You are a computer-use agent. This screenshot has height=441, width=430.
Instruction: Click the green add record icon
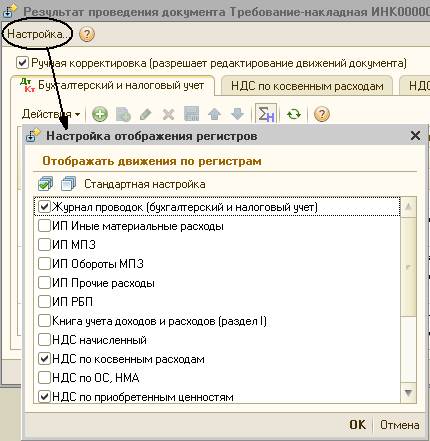click(x=100, y=114)
